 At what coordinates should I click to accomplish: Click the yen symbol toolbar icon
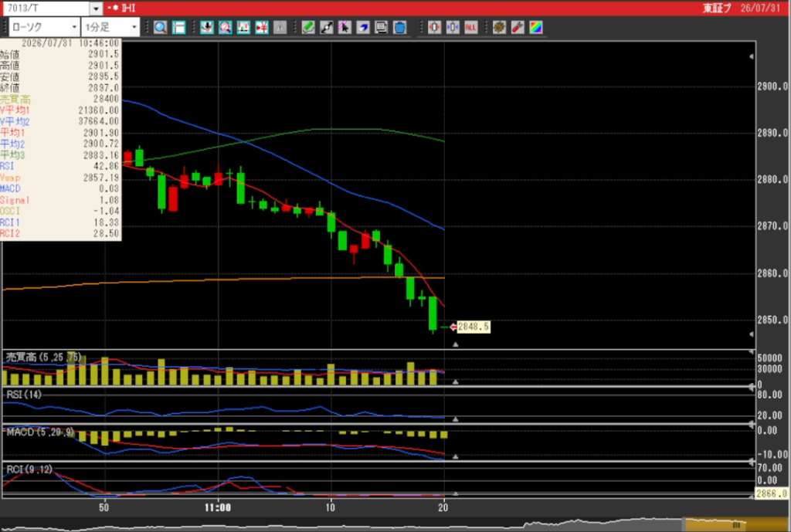261,27
